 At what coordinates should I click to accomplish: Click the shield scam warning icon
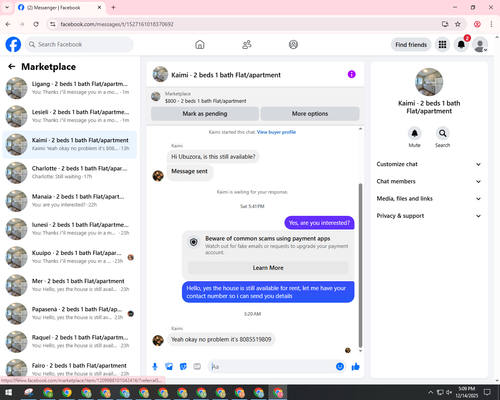[194, 242]
